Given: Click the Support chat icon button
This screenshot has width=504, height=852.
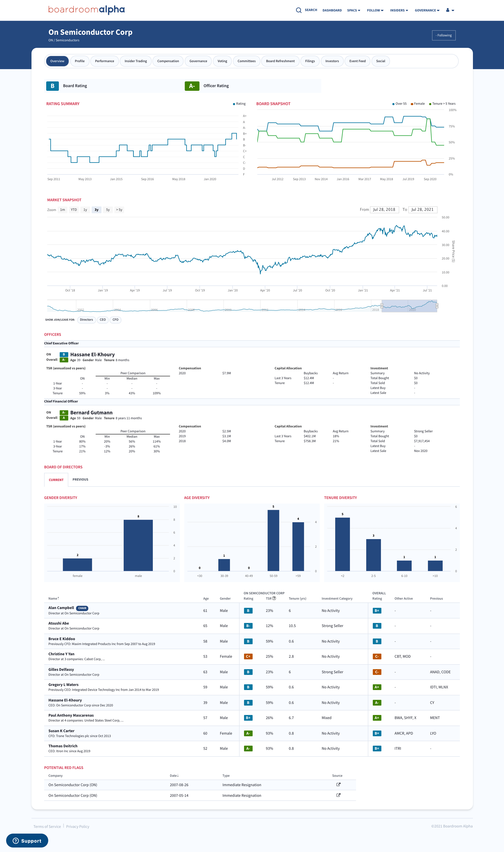Looking at the screenshot, I should pyautogui.click(x=27, y=841).
